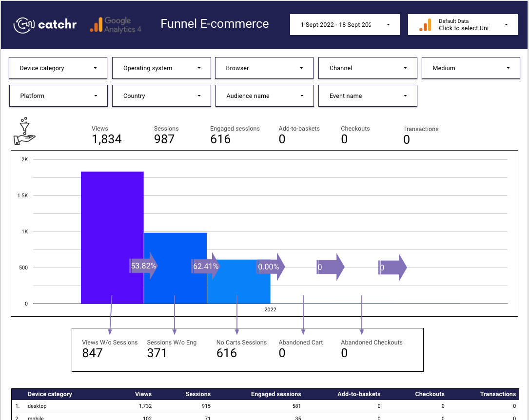
Task: Expand the Country filter dropdown
Action: [161, 95]
